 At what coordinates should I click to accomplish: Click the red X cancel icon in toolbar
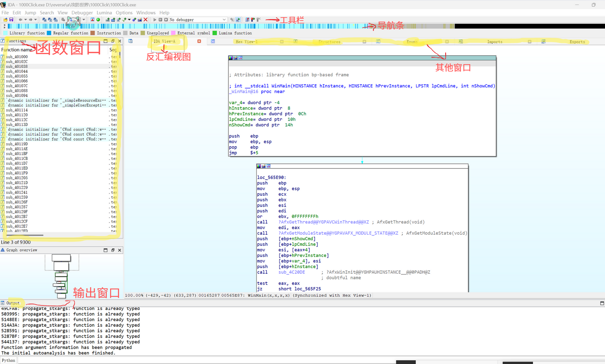coord(146,20)
